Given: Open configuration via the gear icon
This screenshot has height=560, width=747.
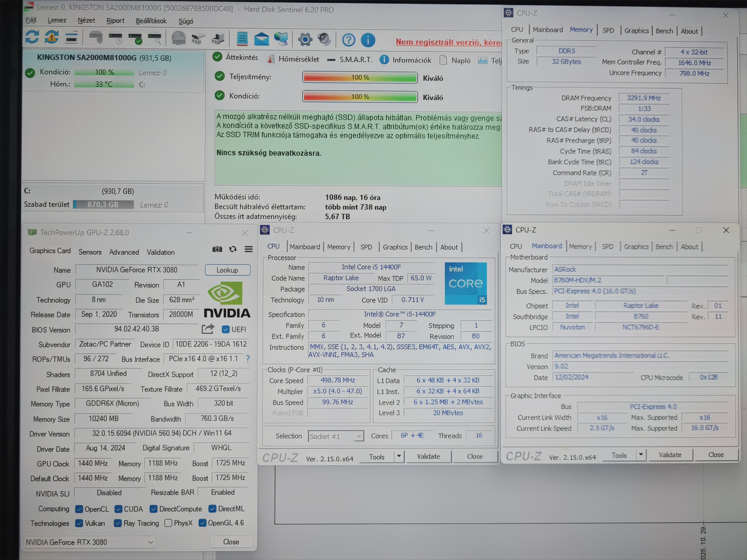Looking at the screenshot, I should 305,40.
